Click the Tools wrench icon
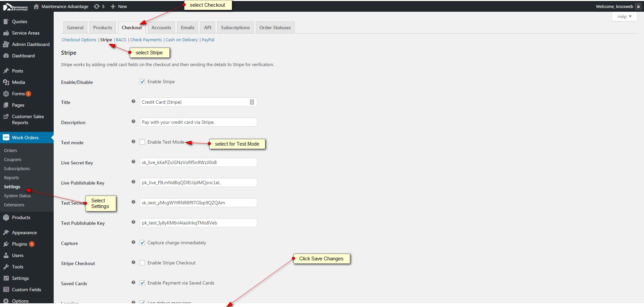This screenshot has height=307, width=644. pos(6,267)
